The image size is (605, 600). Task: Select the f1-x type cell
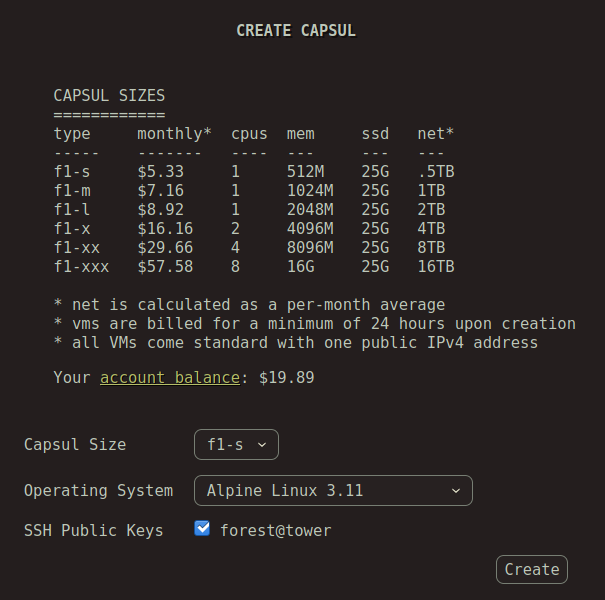click(x=72, y=228)
